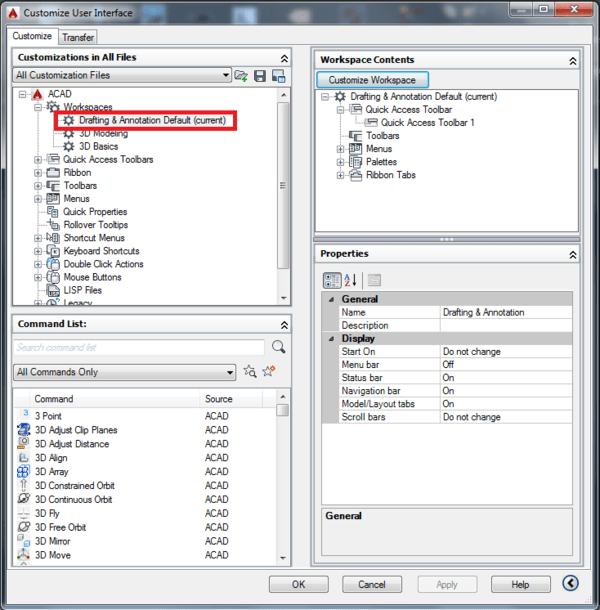Click the image manager icon beside save
This screenshot has width=600, height=610.
click(x=279, y=76)
